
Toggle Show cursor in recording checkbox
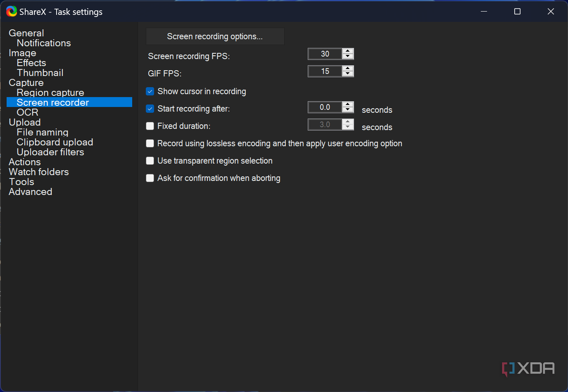click(x=150, y=91)
